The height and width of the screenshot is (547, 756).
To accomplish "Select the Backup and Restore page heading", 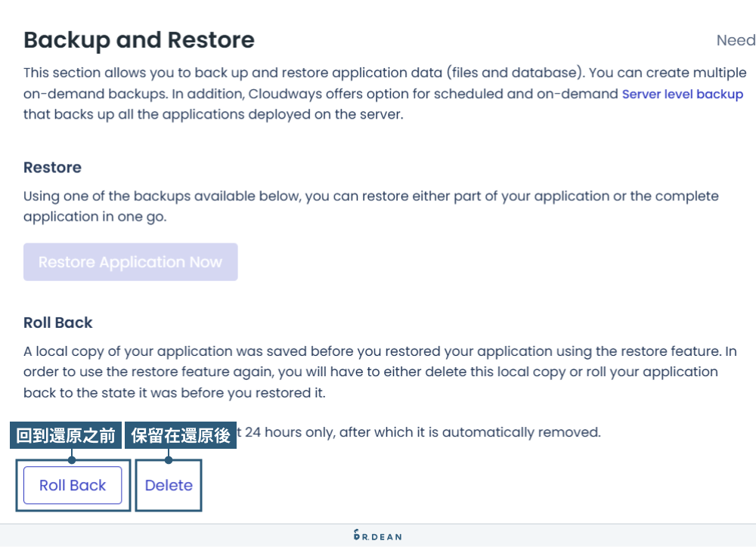I will pos(139,39).
